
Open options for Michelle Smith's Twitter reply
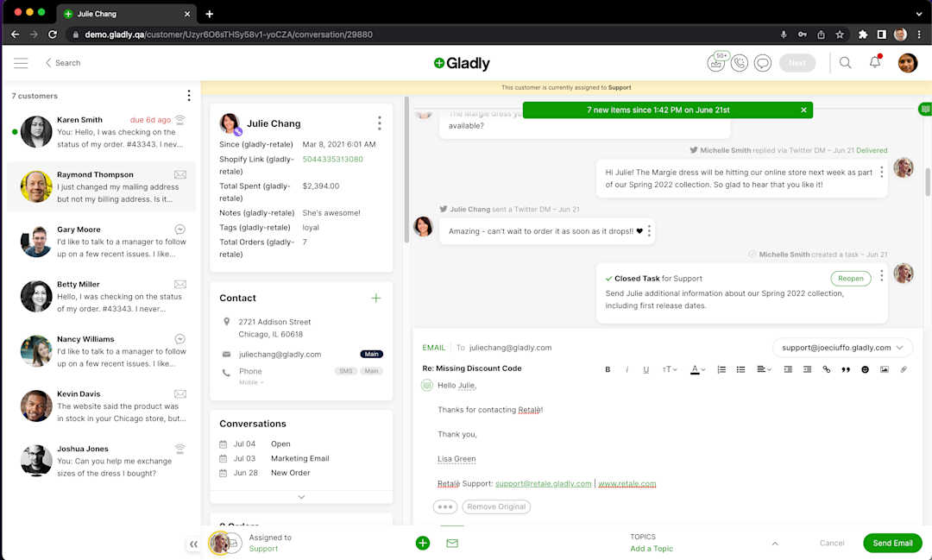click(x=881, y=173)
